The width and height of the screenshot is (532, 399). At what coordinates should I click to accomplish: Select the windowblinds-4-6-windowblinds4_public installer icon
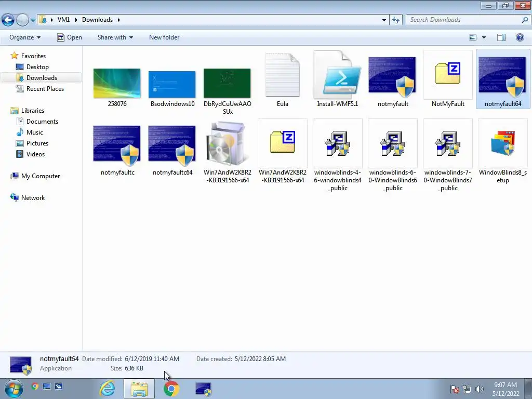tap(338, 143)
